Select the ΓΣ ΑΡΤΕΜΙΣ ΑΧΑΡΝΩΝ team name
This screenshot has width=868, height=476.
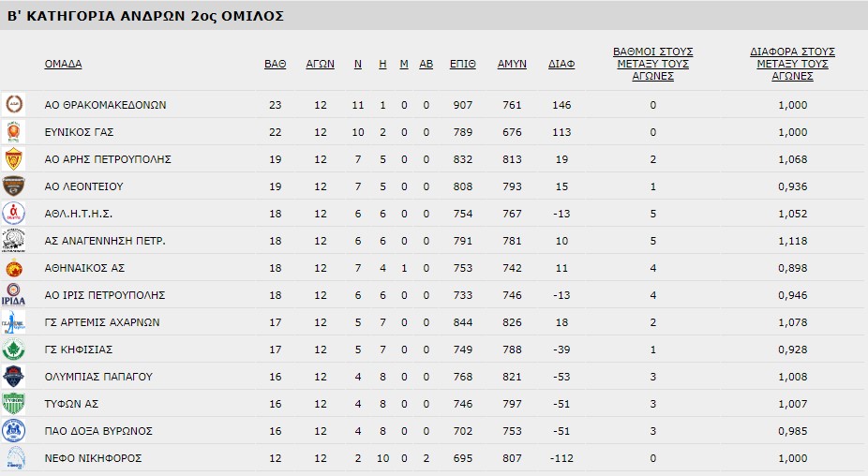[102, 322]
